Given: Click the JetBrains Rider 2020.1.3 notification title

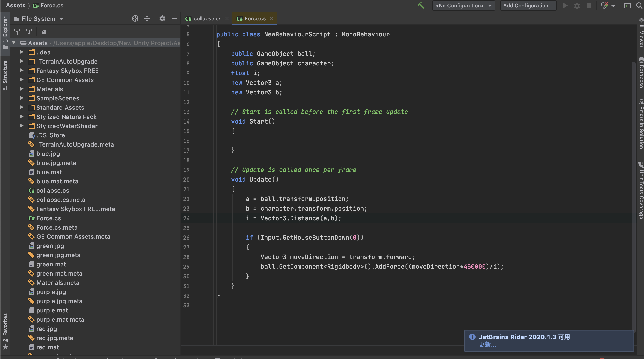Looking at the screenshot, I should point(524,337).
